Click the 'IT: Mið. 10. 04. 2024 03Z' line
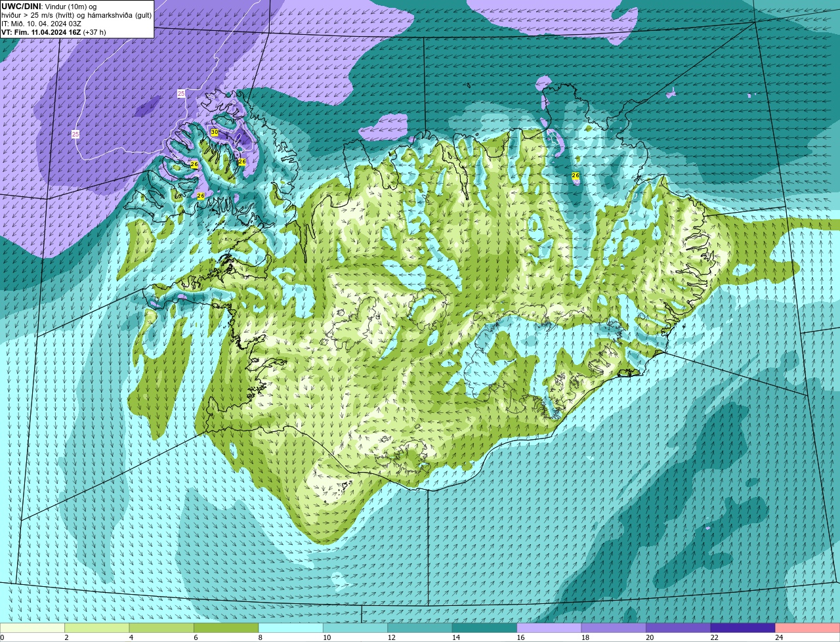The height and width of the screenshot is (642, 840). tap(41, 24)
